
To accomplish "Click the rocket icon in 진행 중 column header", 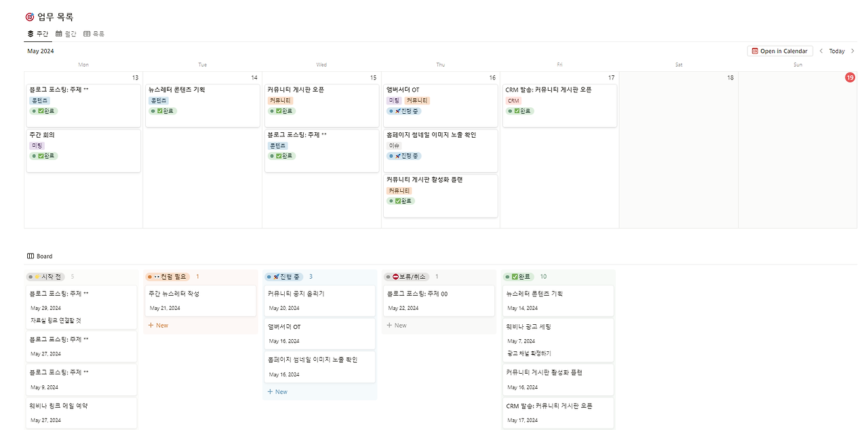I will click(274, 276).
